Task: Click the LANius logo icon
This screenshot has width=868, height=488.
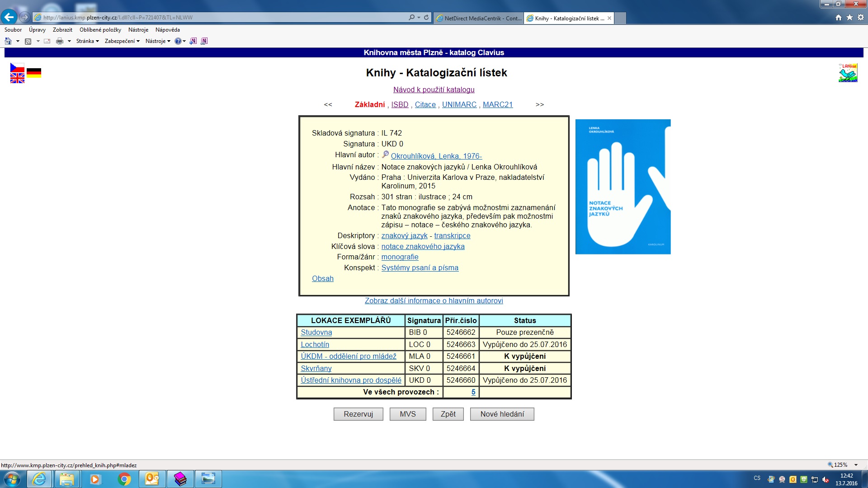Action: 848,73
